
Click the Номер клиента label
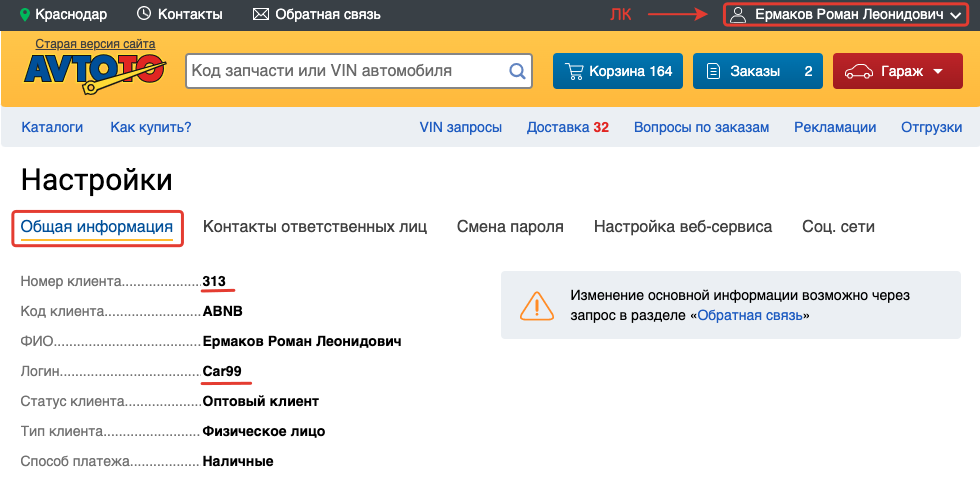[70, 281]
